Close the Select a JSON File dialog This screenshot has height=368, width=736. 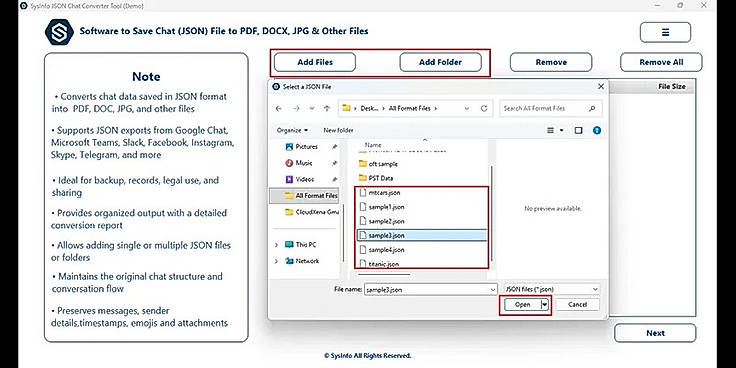tap(601, 87)
